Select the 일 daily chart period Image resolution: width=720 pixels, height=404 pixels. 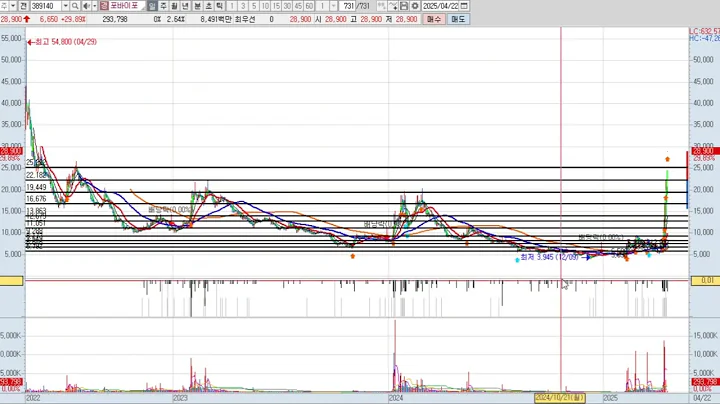[152, 6]
